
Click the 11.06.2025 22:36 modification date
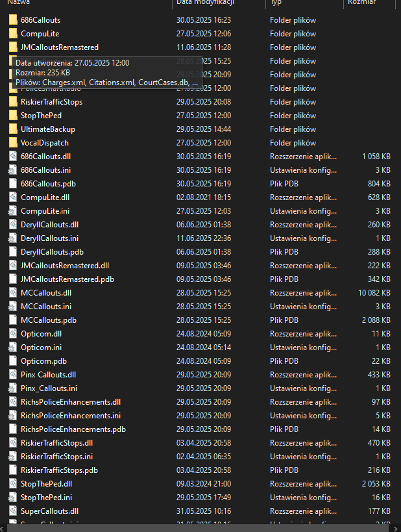click(203, 238)
